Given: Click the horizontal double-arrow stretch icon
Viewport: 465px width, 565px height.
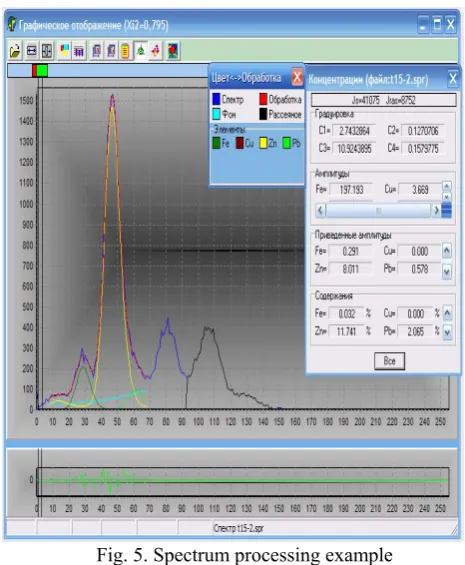Looking at the screenshot, I should (x=32, y=50).
